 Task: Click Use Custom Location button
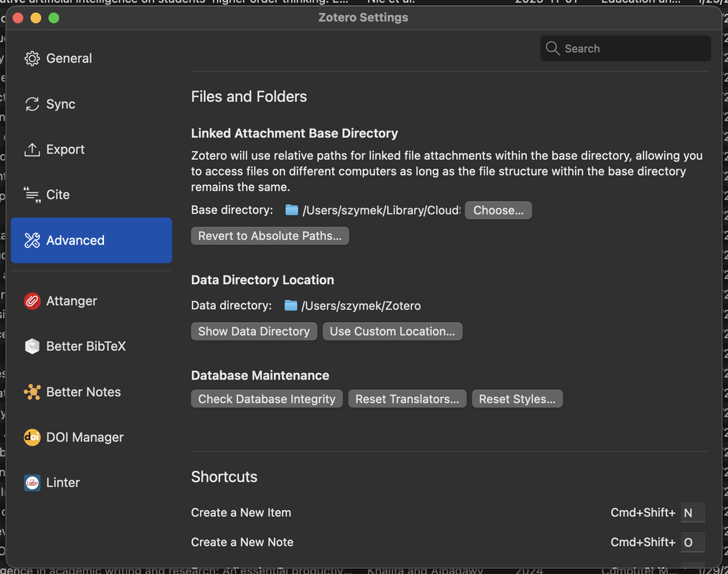[x=392, y=331]
